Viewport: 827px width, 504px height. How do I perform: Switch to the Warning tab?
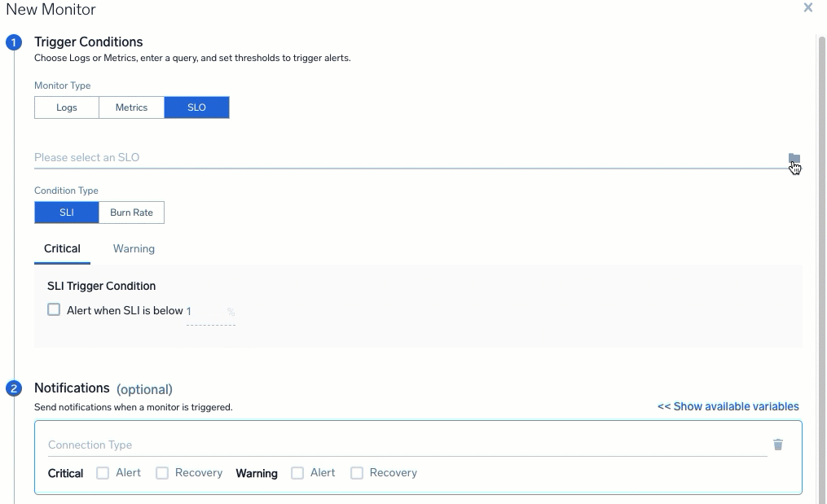pos(134,249)
